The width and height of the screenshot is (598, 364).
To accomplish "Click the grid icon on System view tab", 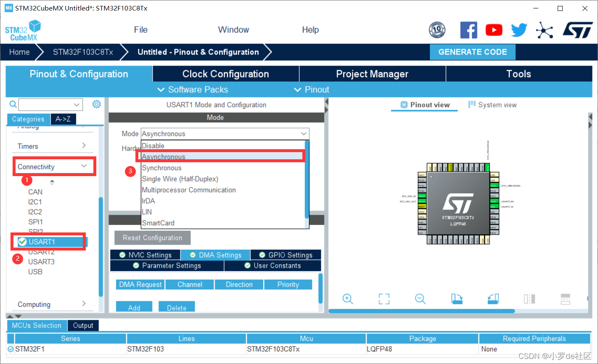I will (x=472, y=104).
